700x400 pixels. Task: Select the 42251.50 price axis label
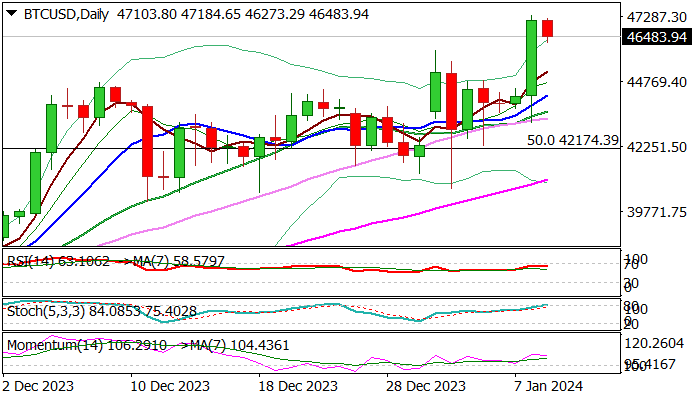(656, 147)
